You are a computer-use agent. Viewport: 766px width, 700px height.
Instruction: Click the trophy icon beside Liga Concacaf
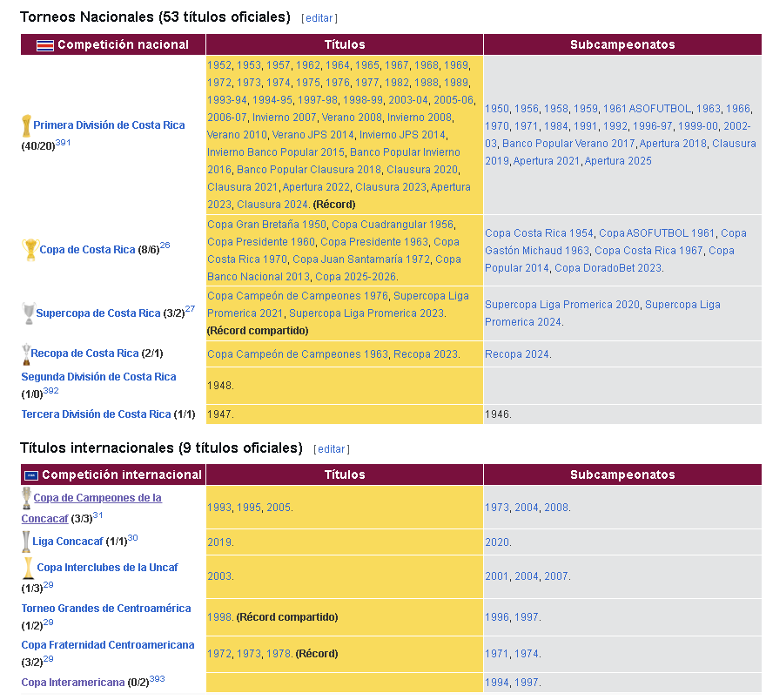(26, 542)
